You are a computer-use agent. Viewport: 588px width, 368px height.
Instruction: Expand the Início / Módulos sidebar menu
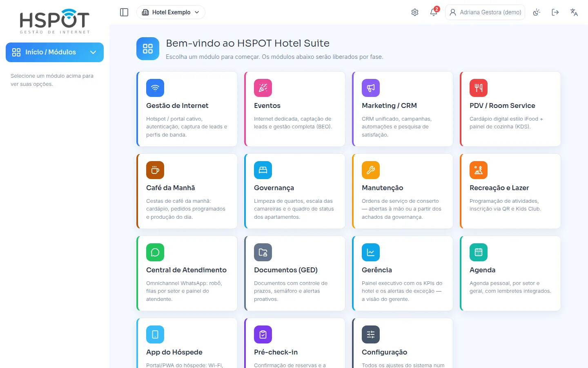(55, 52)
